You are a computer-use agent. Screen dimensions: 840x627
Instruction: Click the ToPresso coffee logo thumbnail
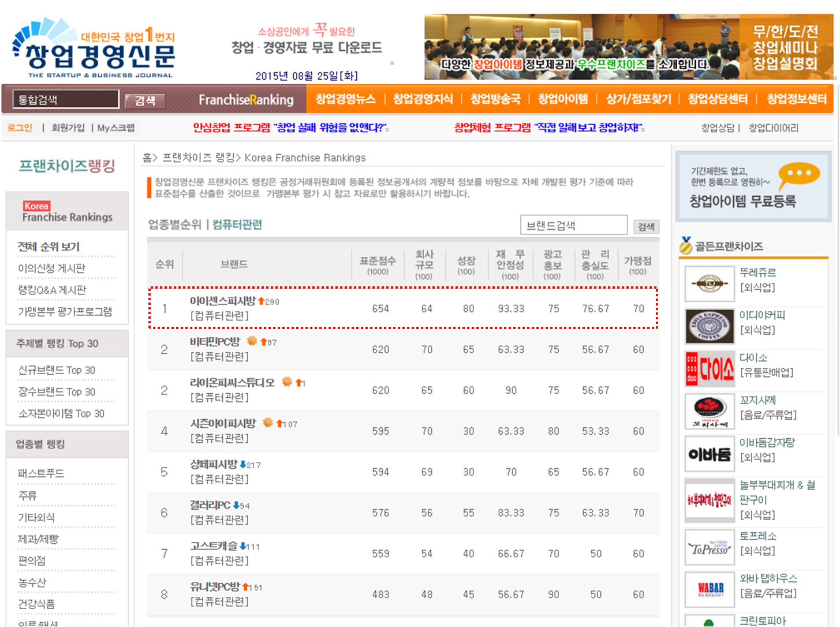click(709, 547)
